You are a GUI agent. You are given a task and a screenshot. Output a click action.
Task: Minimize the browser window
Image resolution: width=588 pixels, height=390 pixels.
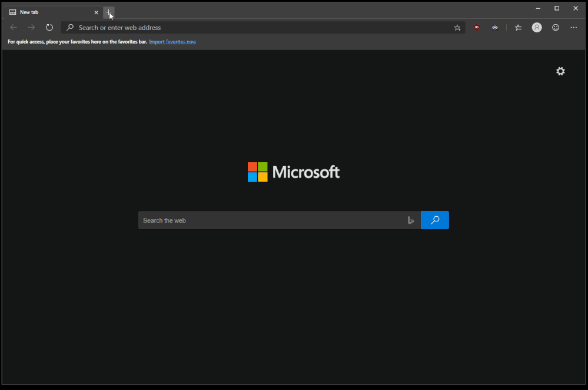pyautogui.click(x=538, y=8)
